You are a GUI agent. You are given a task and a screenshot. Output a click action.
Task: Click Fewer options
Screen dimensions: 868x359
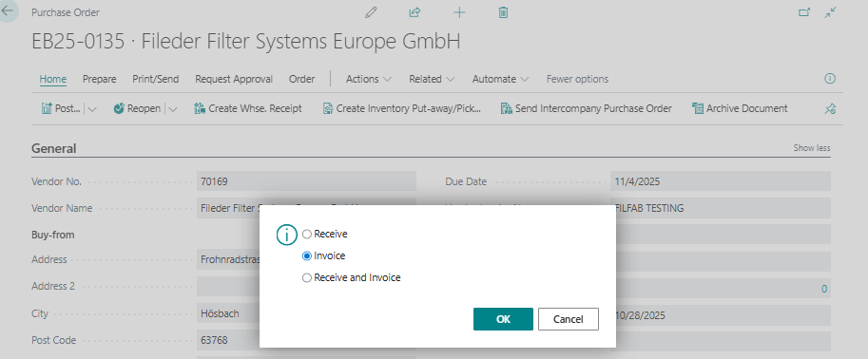[577, 79]
